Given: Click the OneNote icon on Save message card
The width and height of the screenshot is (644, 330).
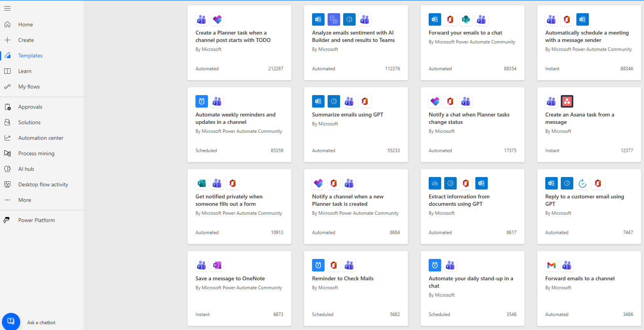Looking at the screenshot, I should tap(217, 265).
